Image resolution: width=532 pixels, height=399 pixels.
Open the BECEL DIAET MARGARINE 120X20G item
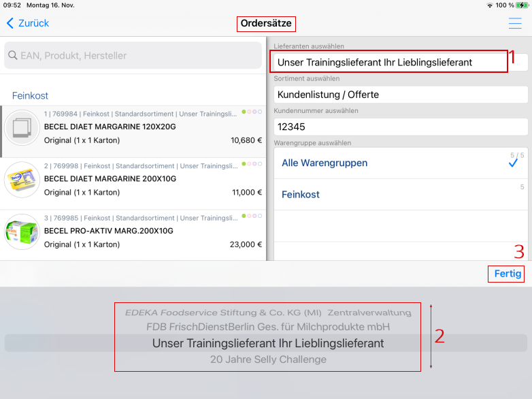(136, 127)
